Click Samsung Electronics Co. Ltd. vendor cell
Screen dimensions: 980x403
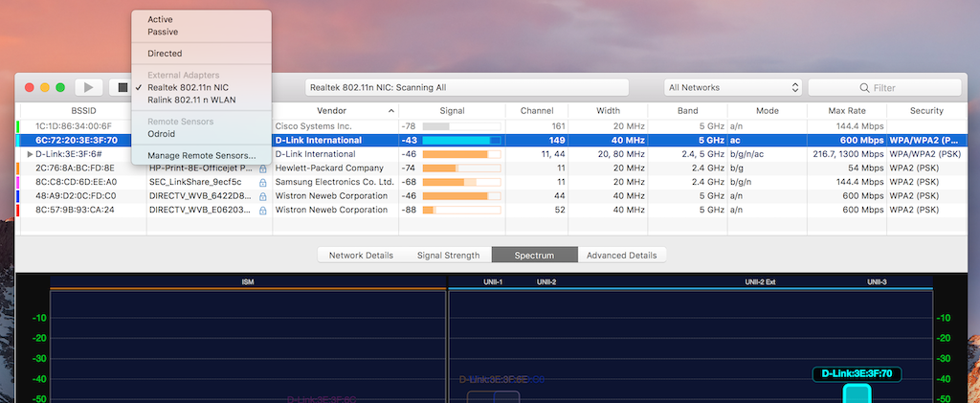click(x=334, y=182)
